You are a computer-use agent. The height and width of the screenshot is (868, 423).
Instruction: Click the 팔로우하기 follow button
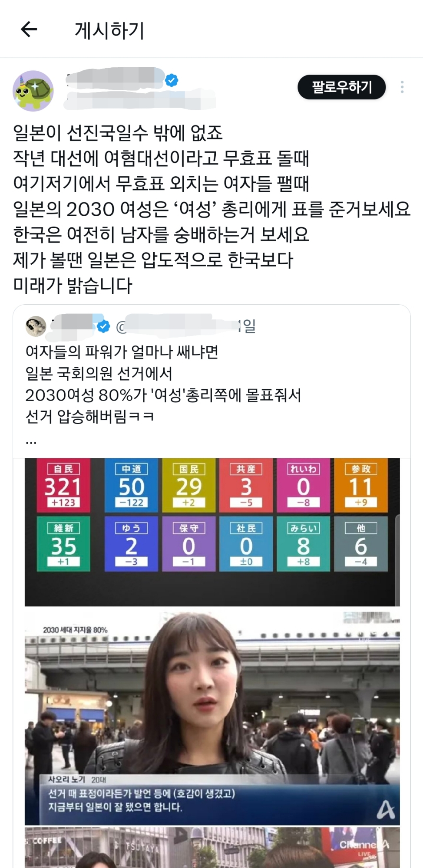point(341,87)
